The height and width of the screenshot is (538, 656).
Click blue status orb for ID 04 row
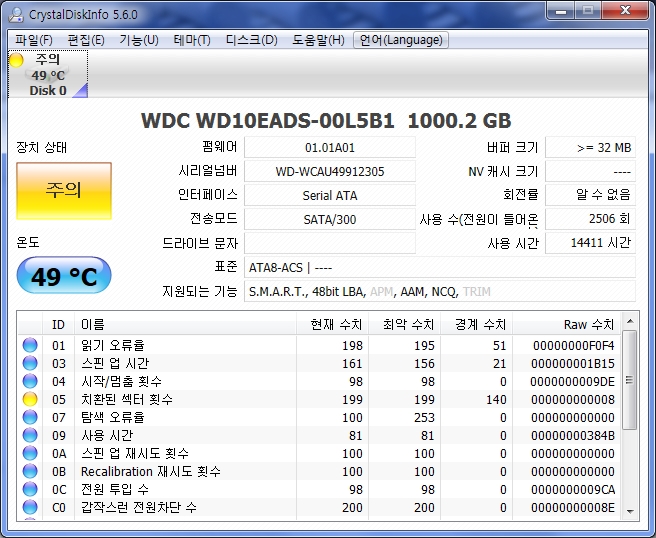(30, 381)
